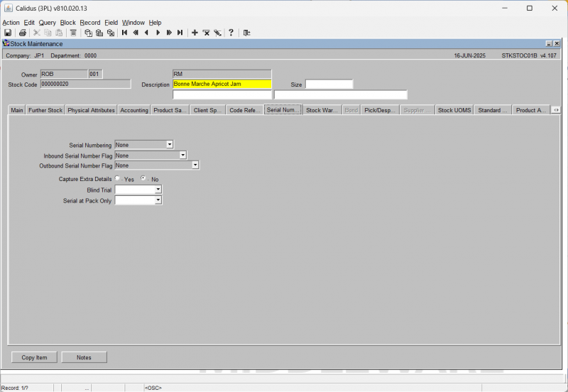Select No for Capture Extra Details

tap(143, 178)
